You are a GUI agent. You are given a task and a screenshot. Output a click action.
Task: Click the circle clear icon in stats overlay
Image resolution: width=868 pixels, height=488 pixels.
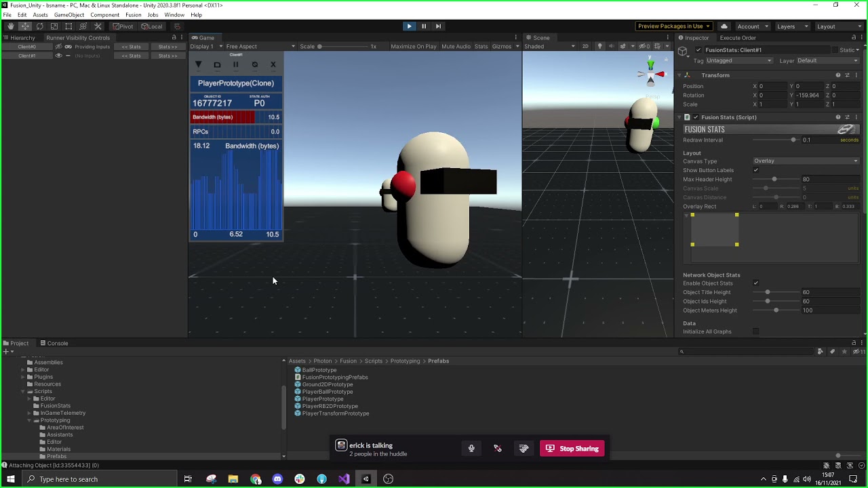pos(254,65)
